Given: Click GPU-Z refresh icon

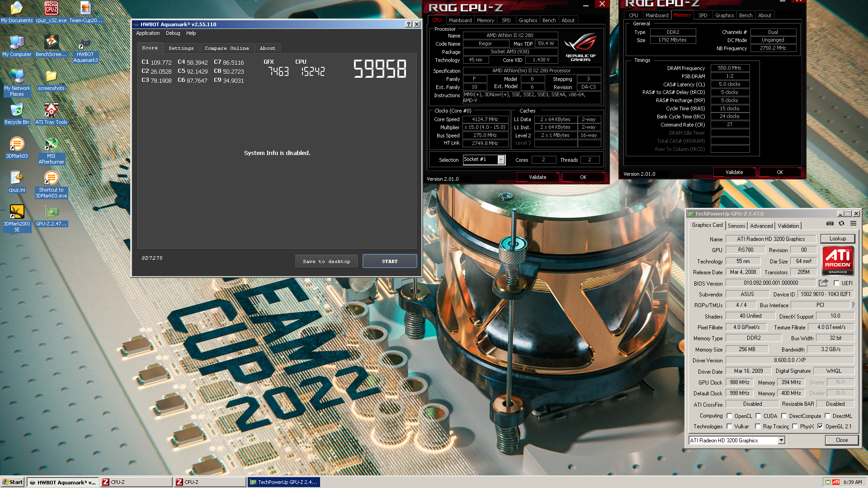Looking at the screenshot, I should click(x=841, y=224).
